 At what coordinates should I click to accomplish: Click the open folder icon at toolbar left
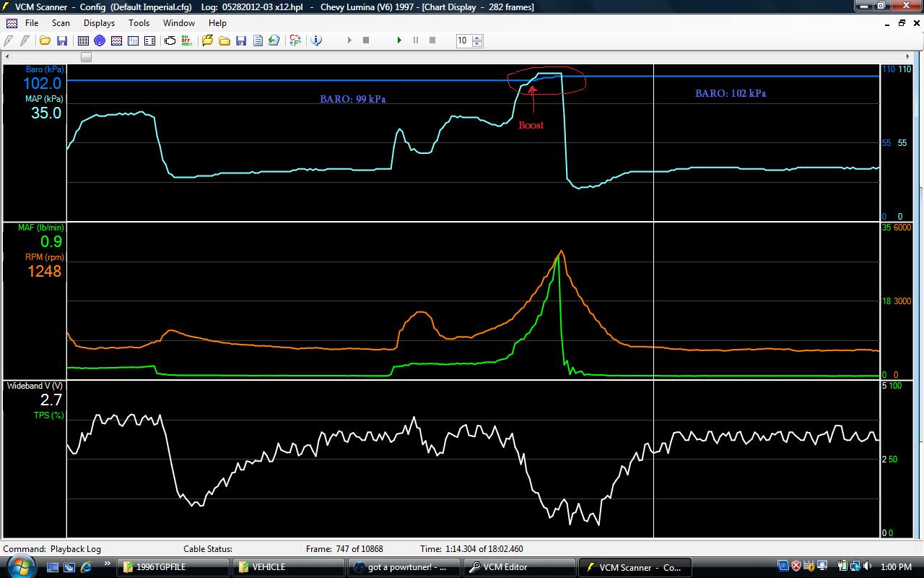click(x=45, y=40)
